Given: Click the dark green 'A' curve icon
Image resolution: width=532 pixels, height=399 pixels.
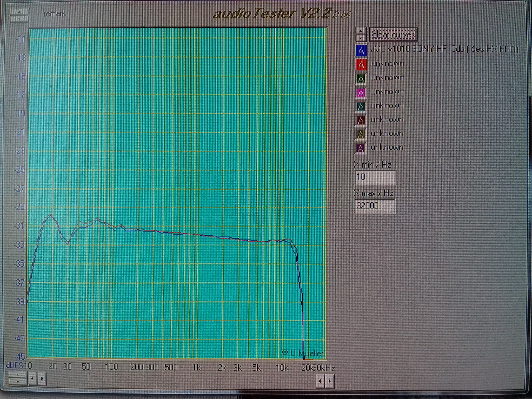Looking at the screenshot, I should (361, 78).
